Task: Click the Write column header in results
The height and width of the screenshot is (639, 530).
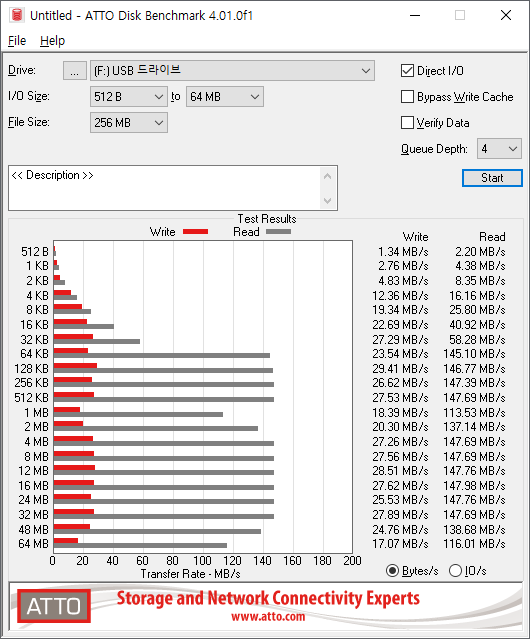Action: pyautogui.click(x=416, y=237)
